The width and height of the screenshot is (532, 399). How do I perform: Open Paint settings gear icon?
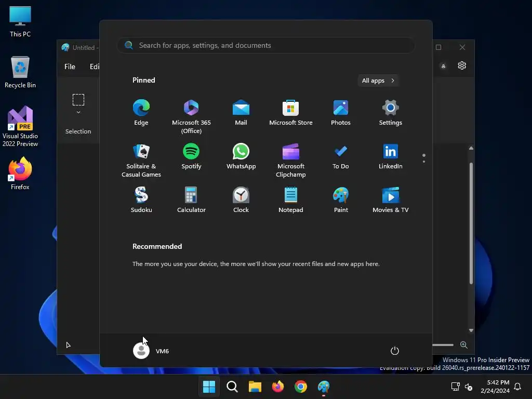pyautogui.click(x=462, y=65)
